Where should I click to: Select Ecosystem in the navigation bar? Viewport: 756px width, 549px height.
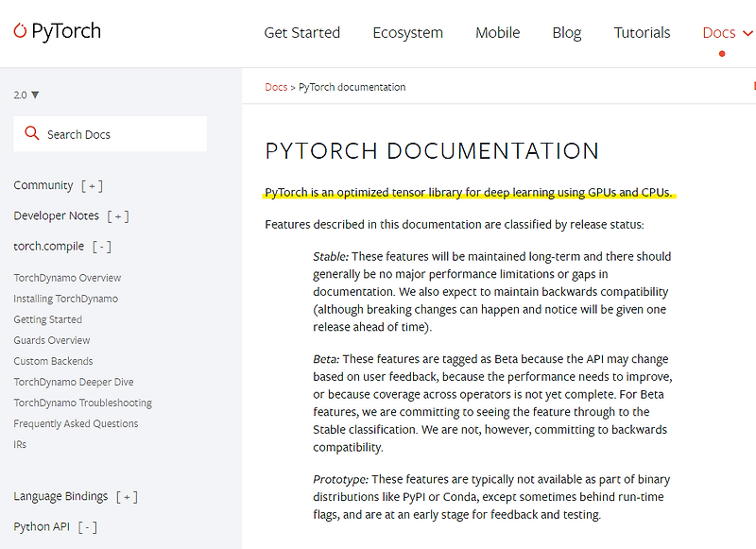407,31
